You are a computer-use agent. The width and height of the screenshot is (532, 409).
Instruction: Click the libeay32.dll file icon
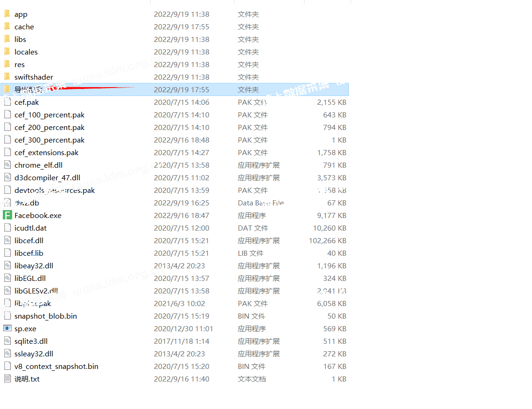[x=7, y=266]
